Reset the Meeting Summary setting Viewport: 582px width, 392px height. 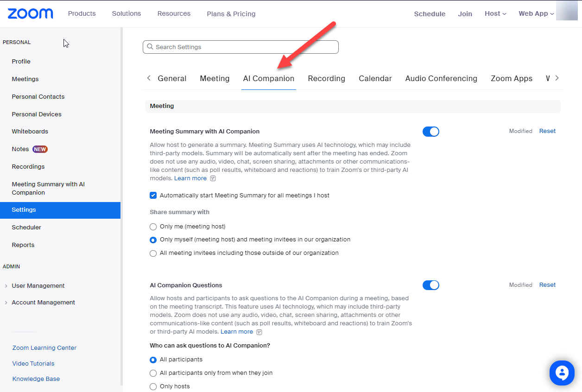[x=547, y=131]
